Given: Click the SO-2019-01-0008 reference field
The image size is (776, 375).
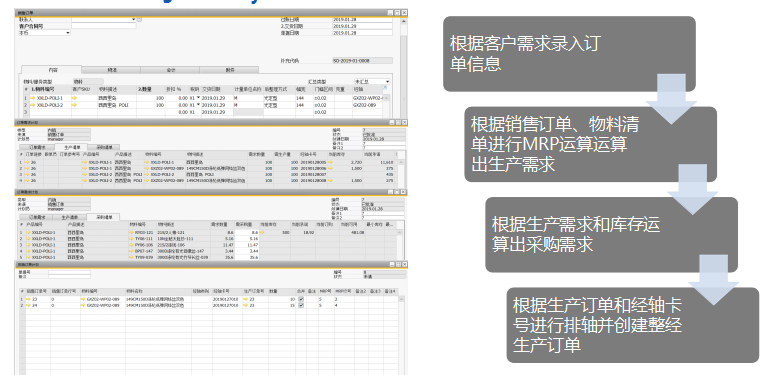Looking at the screenshot, I should coord(362,61).
